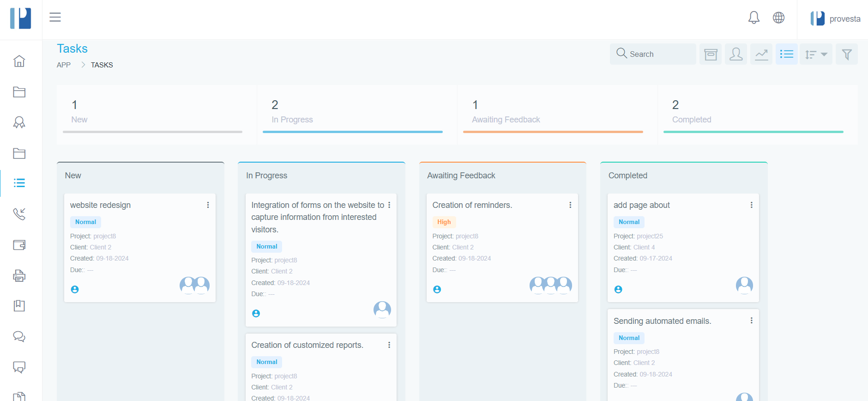Click the archive box toolbar icon
This screenshot has height=401, width=868.
point(711,55)
